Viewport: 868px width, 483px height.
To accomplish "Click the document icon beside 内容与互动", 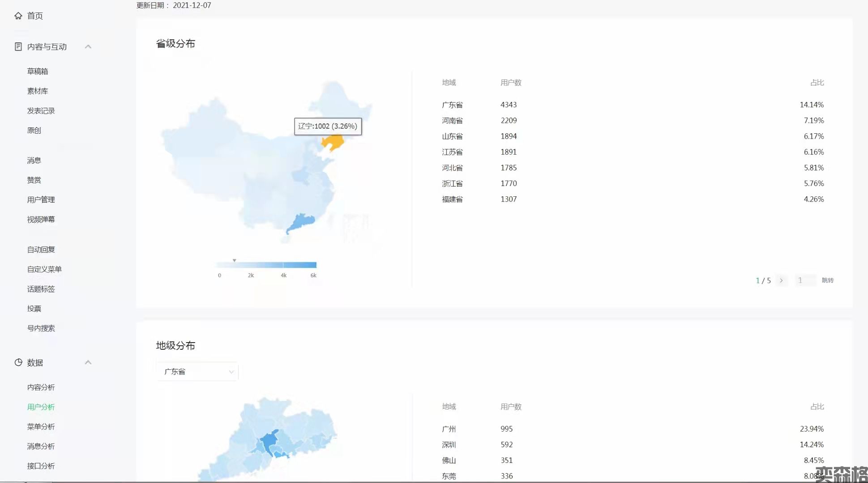I will (18, 47).
